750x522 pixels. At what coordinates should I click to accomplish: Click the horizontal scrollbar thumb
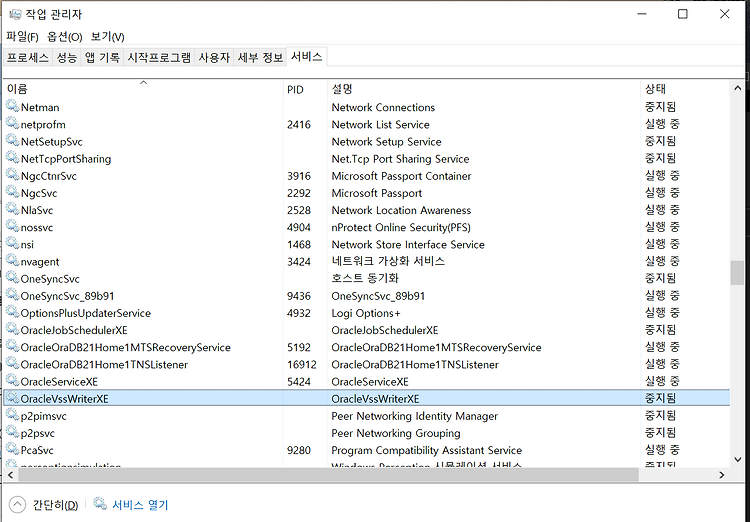click(x=328, y=475)
